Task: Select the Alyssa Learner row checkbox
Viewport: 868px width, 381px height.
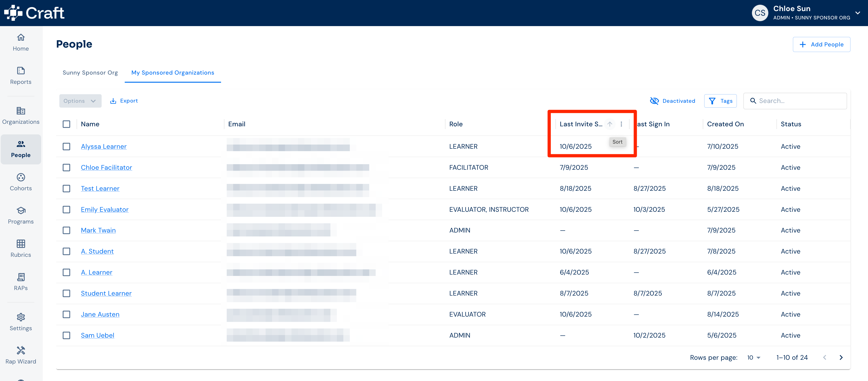Action: point(66,147)
